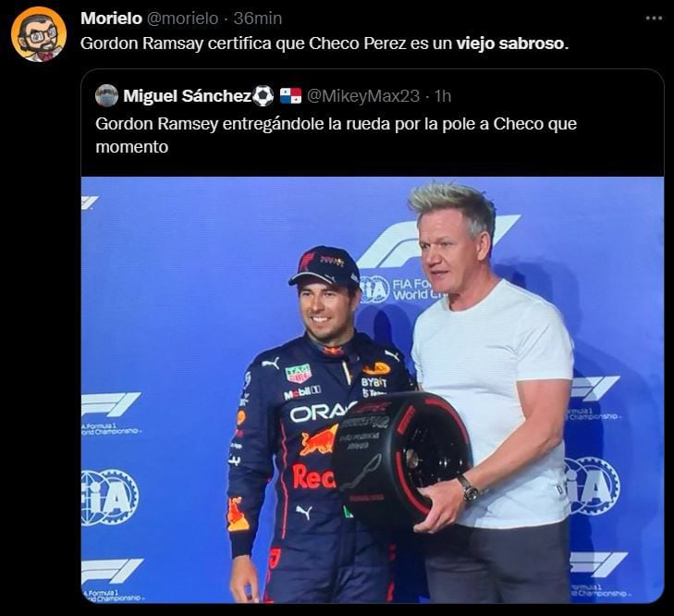
Task: Click the 36min tweet timestamp
Action: point(258,18)
